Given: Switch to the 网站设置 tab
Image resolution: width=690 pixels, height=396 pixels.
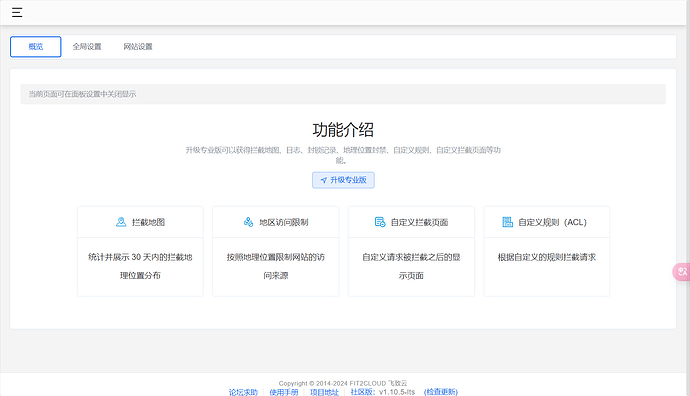Looking at the screenshot, I should pos(138,47).
